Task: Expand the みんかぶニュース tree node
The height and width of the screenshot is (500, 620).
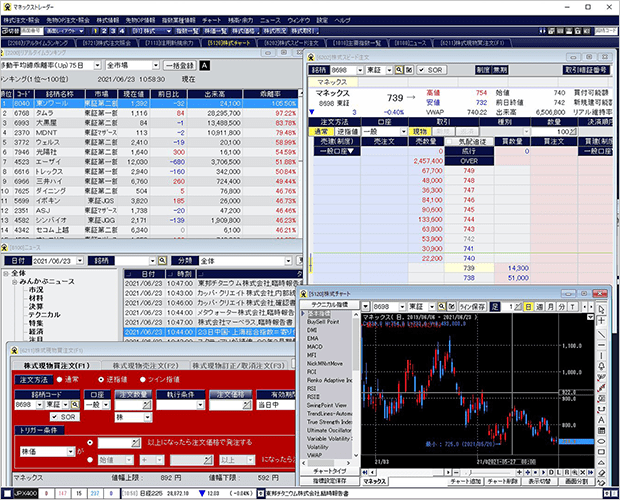Action: 14,282
